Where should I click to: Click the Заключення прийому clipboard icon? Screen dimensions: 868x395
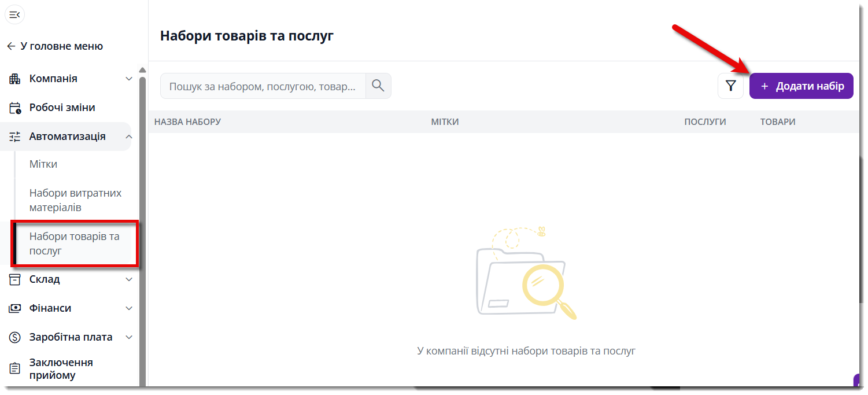tap(15, 369)
